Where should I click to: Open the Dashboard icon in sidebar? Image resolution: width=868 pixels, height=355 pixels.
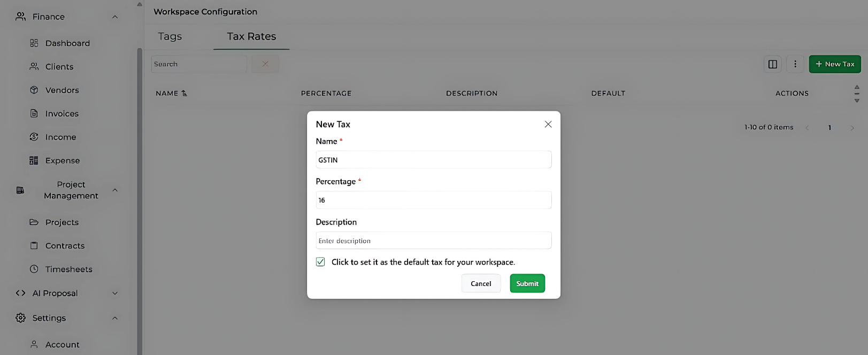(34, 43)
